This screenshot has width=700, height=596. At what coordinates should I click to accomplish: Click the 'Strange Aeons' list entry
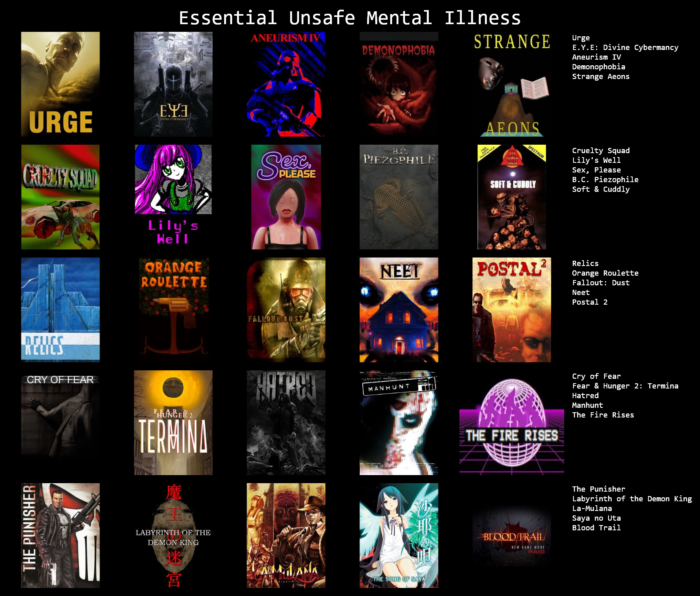pyautogui.click(x=600, y=77)
